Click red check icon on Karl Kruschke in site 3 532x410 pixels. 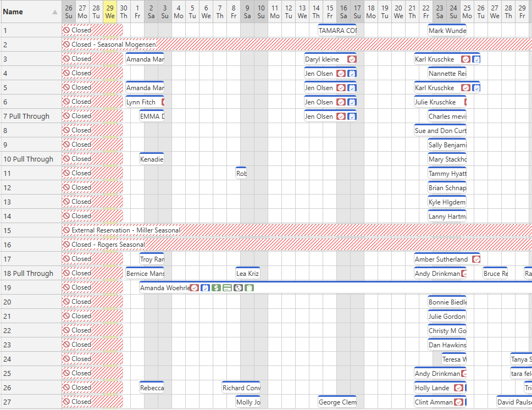[x=465, y=59]
